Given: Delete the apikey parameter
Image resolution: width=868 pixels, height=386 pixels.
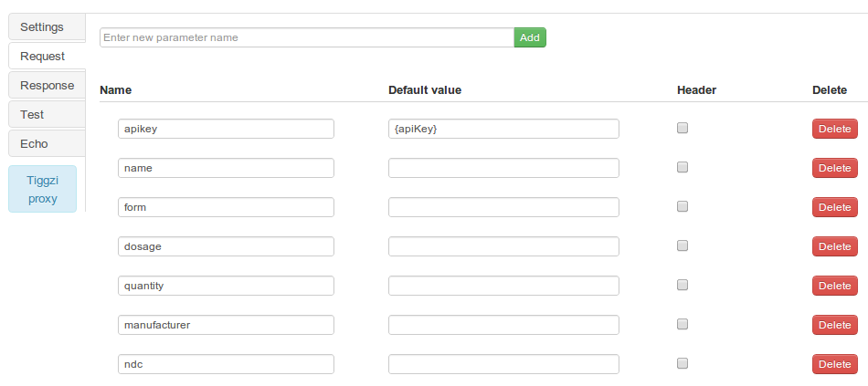Looking at the screenshot, I should [834, 129].
